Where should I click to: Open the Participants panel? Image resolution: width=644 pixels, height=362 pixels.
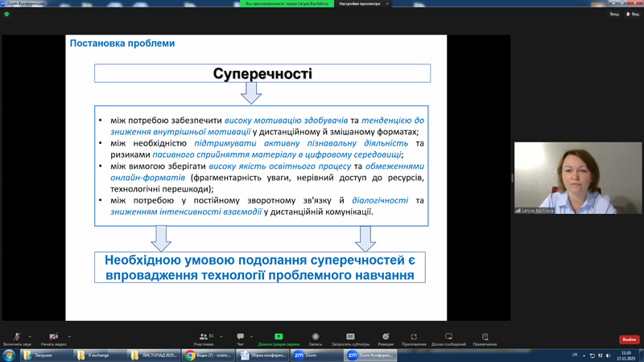pyautogui.click(x=203, y=337)
